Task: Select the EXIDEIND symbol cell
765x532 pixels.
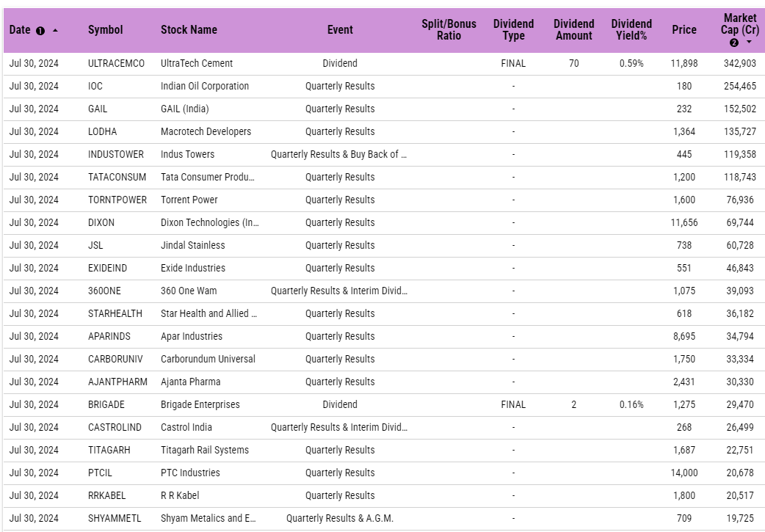Action: (107, 268)
